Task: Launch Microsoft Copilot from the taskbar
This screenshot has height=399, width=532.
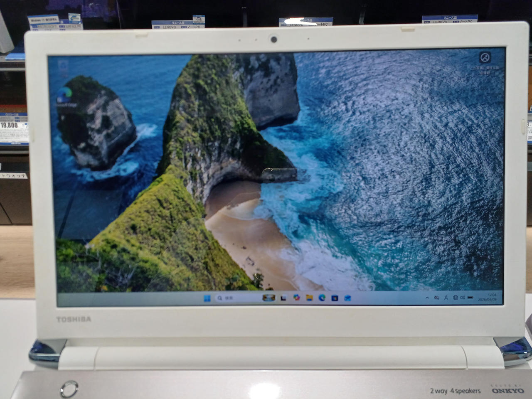Action: coord(296,298)
